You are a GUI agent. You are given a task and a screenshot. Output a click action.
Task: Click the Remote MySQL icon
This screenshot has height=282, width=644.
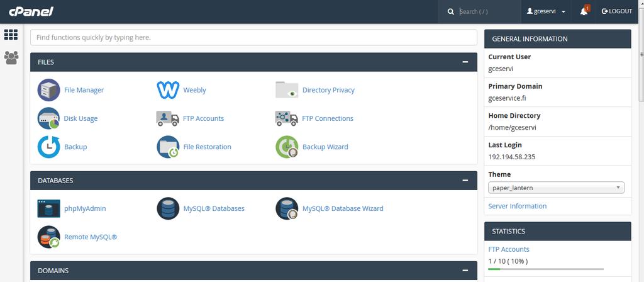pyautogui.click(x=48, y=237)
